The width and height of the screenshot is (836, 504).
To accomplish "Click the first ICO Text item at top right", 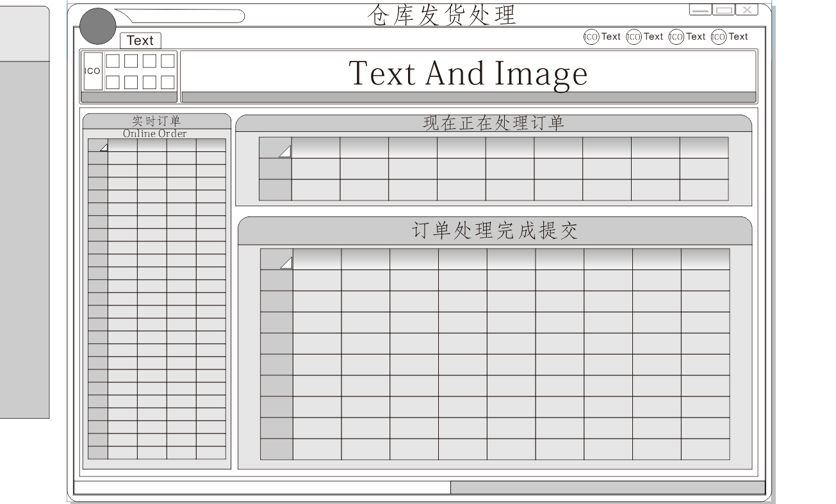I will pyautogui.click(x=602, y=37).
